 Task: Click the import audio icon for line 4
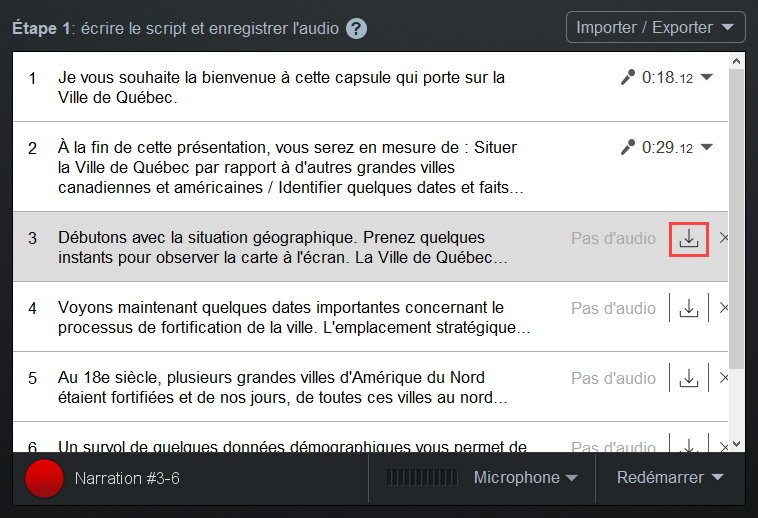(689, 308)
